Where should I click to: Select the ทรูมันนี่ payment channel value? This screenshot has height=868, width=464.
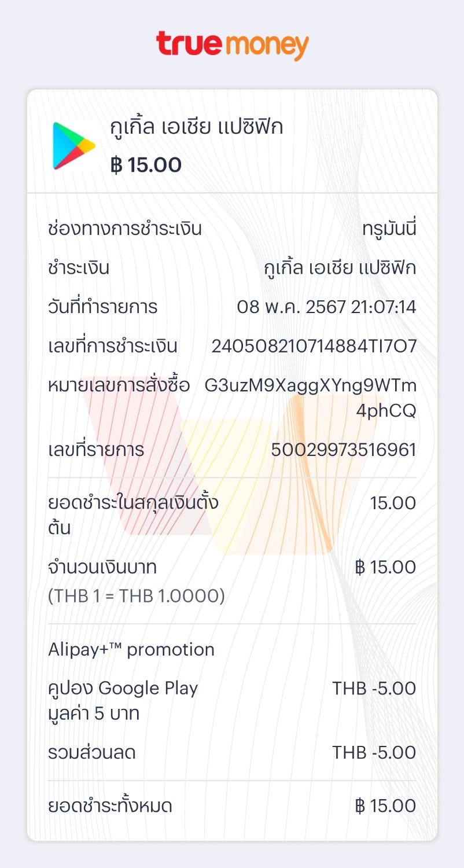(389, 229)
